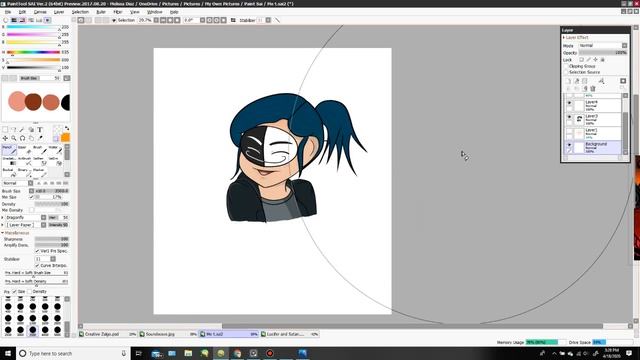Open the Layer menu
The image size is (640, 360).
[59, 12]
